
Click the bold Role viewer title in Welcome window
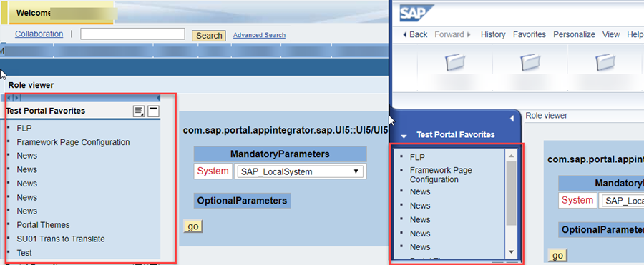[x=31, y=85]
